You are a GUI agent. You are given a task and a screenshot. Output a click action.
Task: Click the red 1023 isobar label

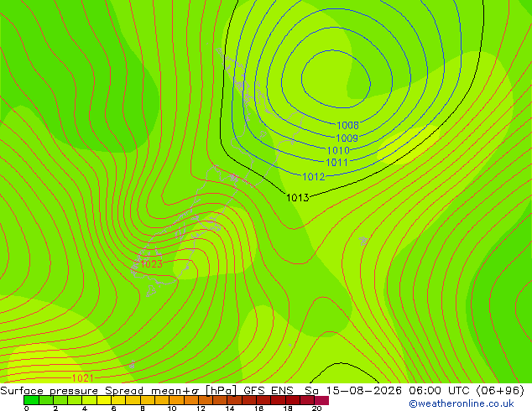(x=151, y=264)
